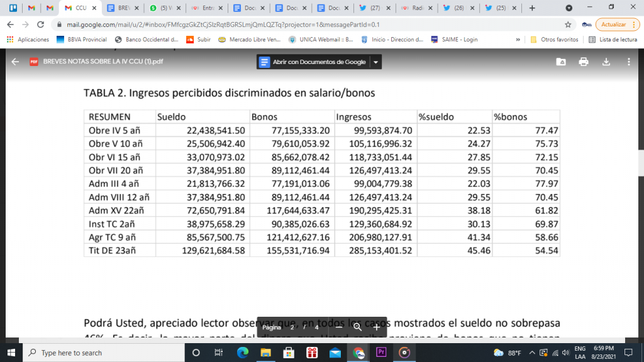The image size is (644, 362).
Task: Download the PDF file
Action: point(606,62)
